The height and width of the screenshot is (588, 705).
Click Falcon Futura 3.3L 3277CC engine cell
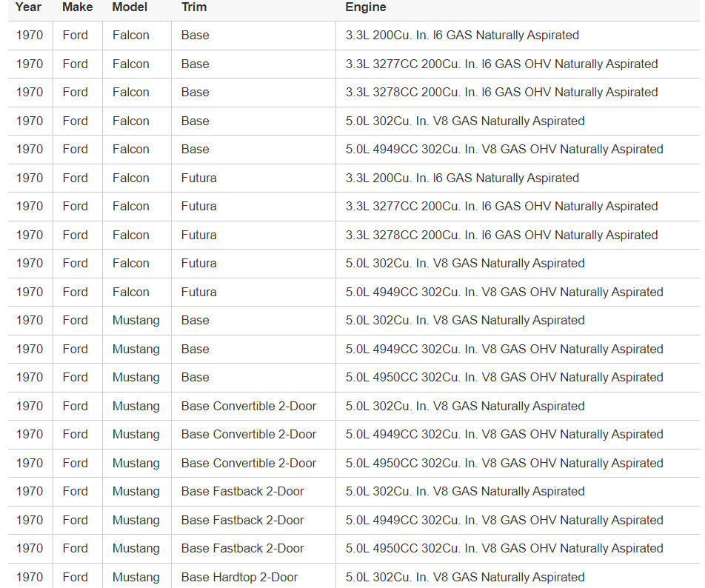501,207
